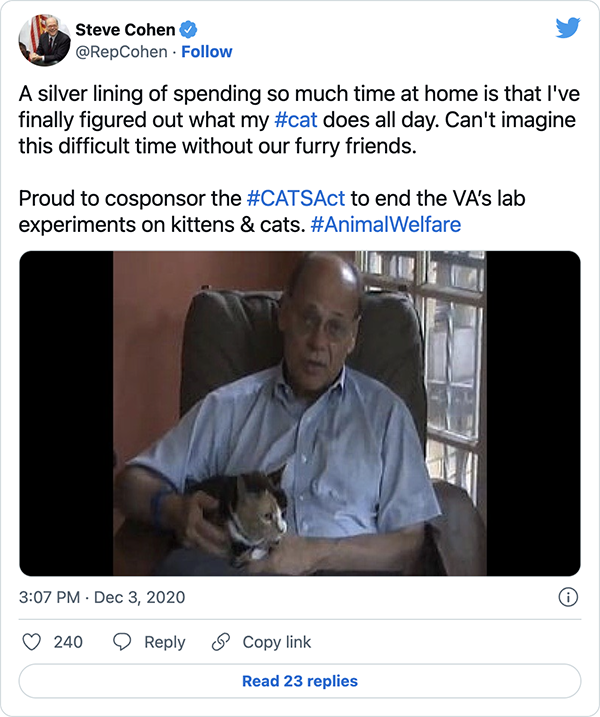Click the chain link copy icon
Screen dimensions: 600x717
pos(221,642)
